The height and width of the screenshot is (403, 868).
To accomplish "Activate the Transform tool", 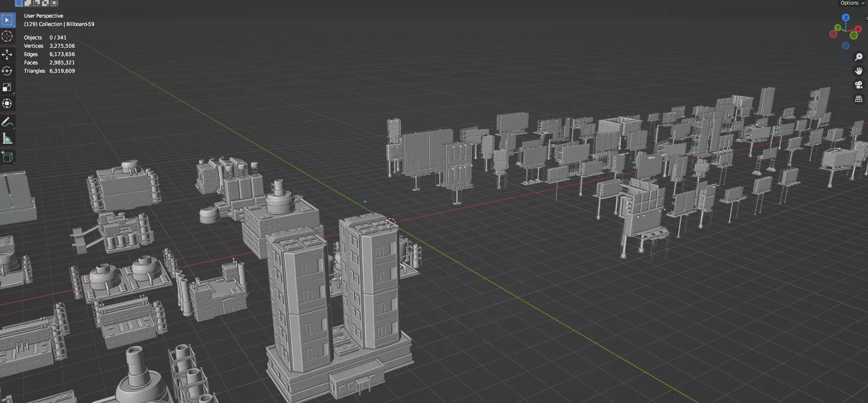I will pos(7,103).
